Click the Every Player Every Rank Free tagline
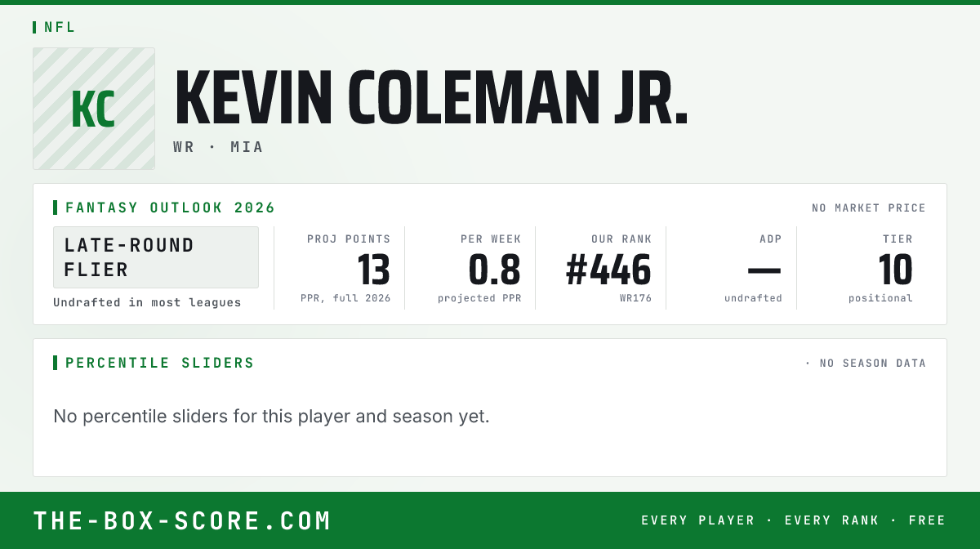The height and width of the screenshot is (549, 980). point(794,520)
